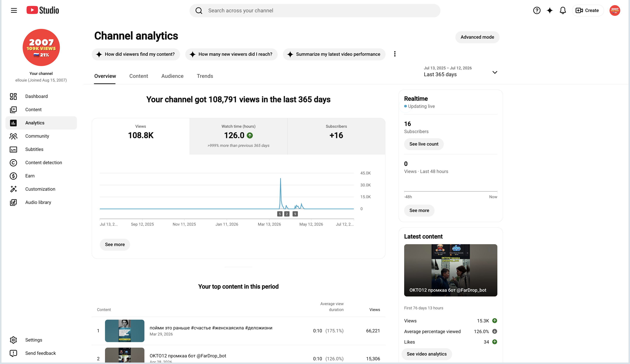Click chart marker labeled 2
This screenshot has width=630, height=364.
tap(287, 214)
